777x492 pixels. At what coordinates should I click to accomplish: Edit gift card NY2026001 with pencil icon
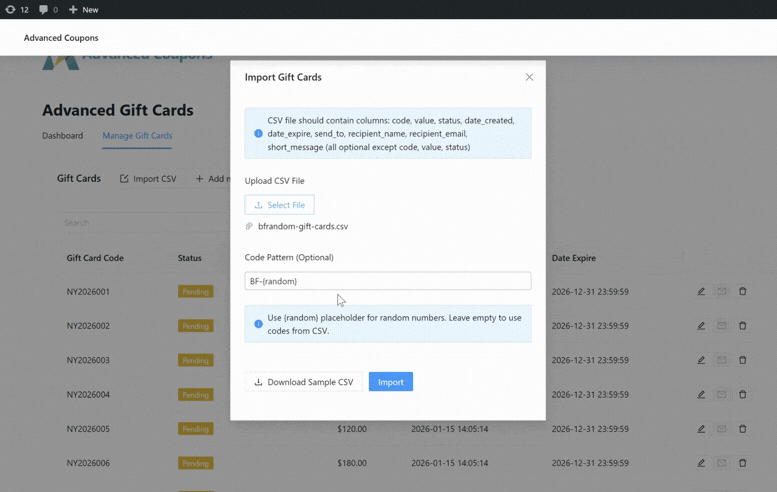(x=701, y=292)
